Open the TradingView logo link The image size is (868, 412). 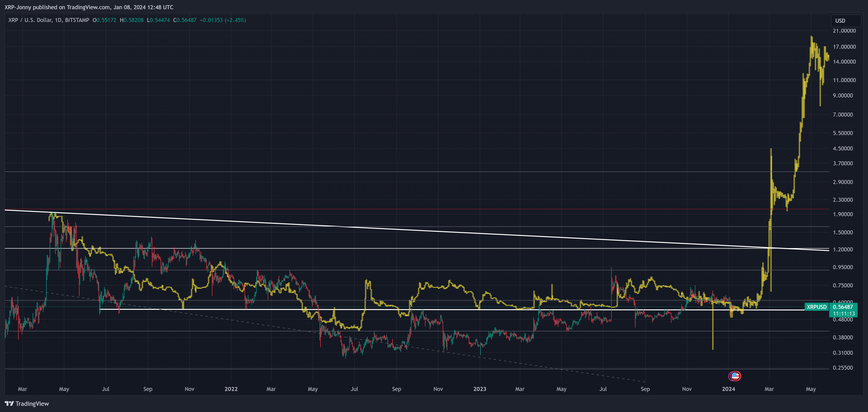coord(27,403)
